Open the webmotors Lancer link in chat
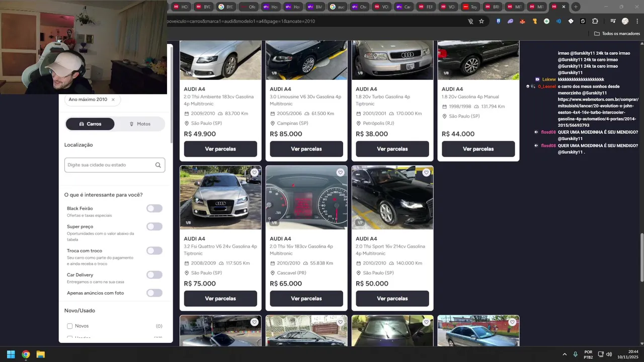 [x=598, y=113]
